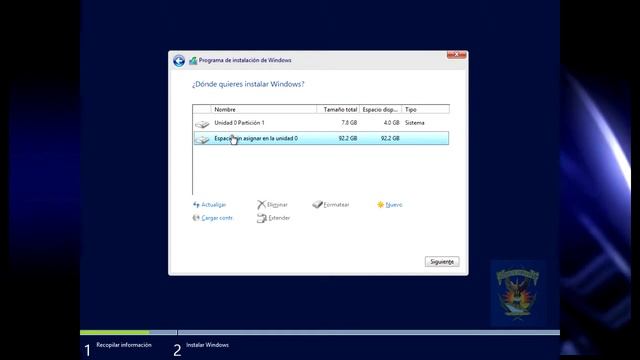The height and width of the screenshot is (360, 640).
Task: Click the Extender link
Action: tap(279, 218)
